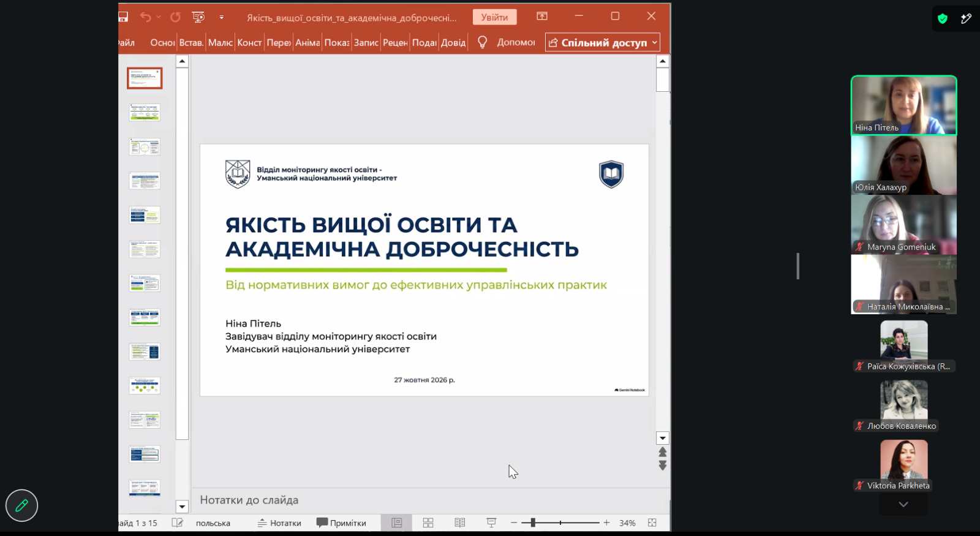Click the Redo/repeat icon
This screenshot has height=536, width=980.
click(175, 17)
